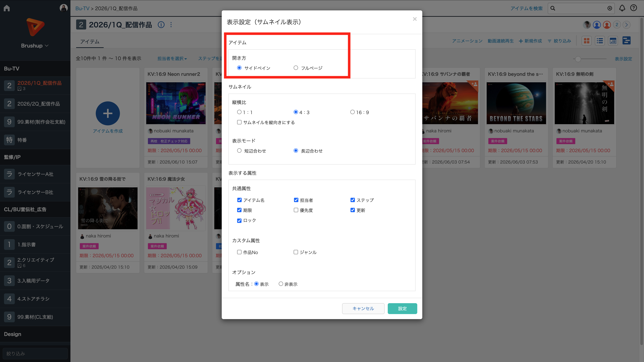Open 99.素材(制作会社支給) project

pos(35,122)
